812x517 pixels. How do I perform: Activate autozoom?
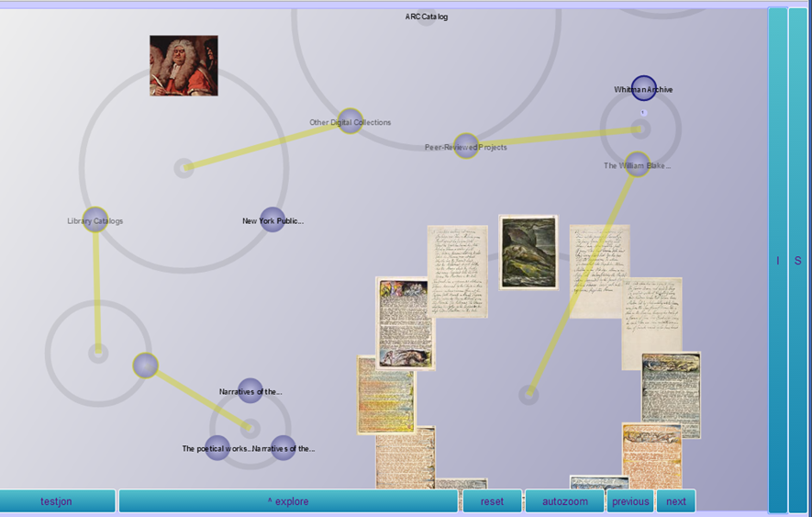[x=565, y=501]
